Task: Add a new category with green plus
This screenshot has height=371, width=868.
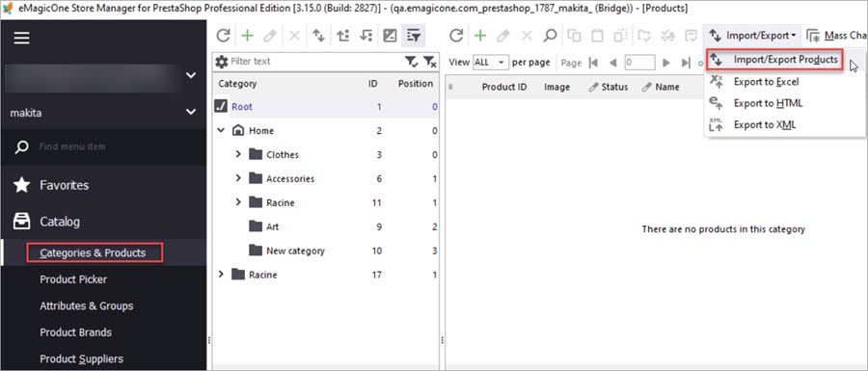Action: [247, 36]
